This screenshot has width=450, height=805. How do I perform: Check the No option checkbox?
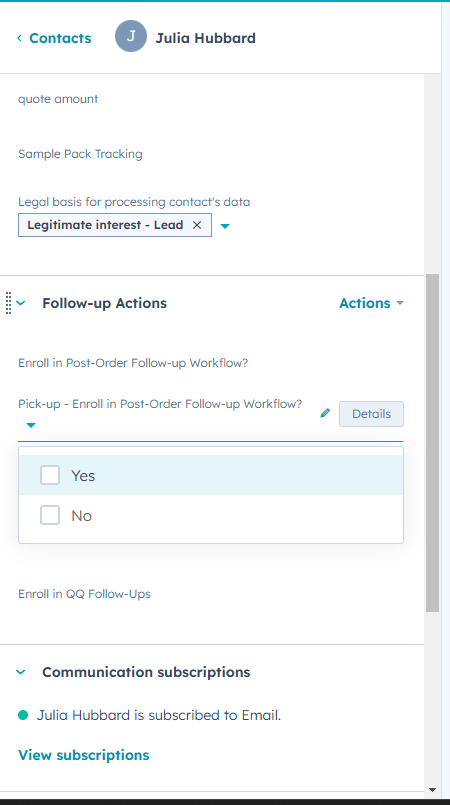[50, 515]
